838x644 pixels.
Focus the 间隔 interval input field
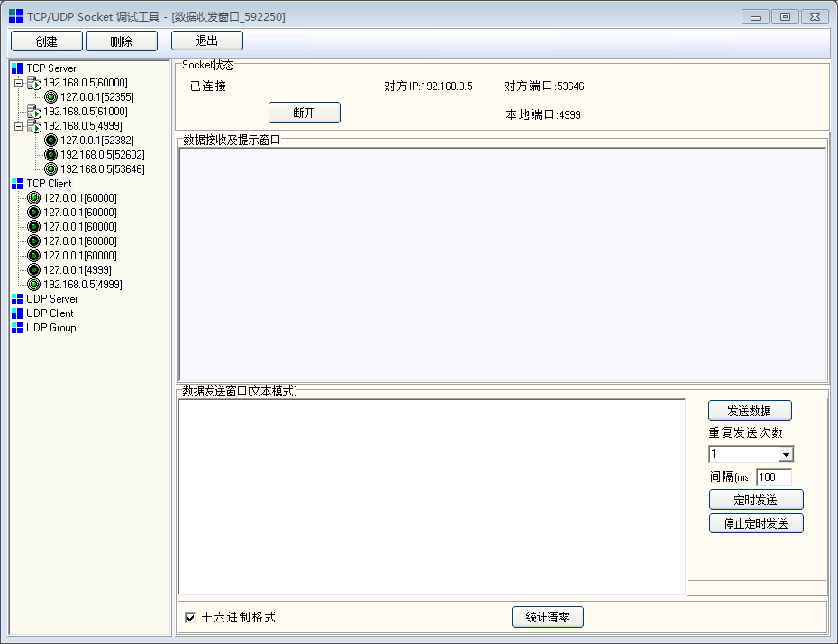773,477
